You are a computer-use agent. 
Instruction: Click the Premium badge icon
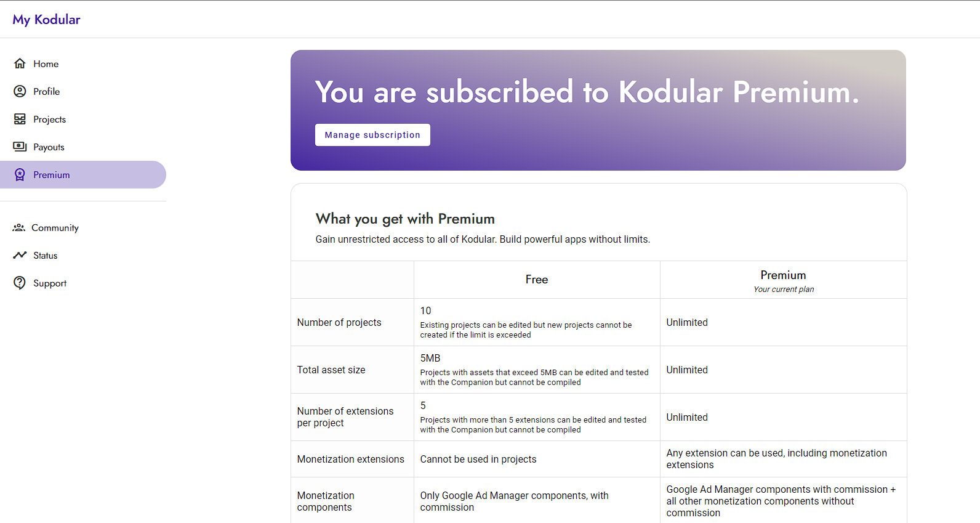(20, 175)
